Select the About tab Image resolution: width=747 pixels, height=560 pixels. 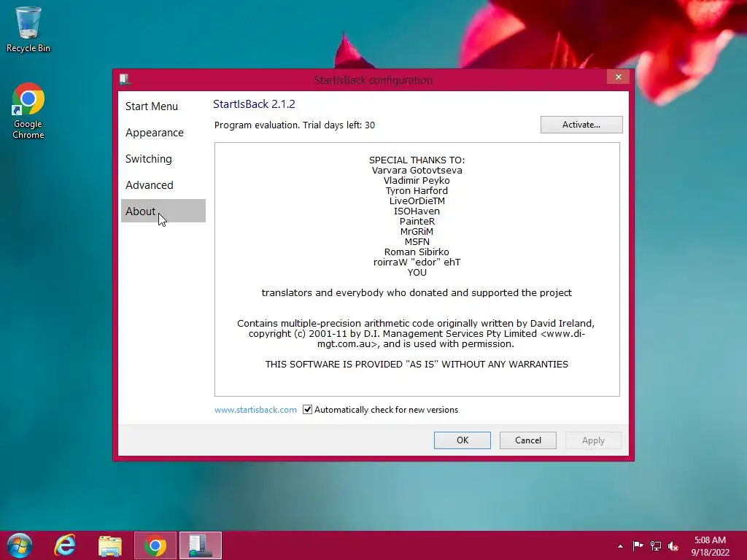(x=163, y=211)
